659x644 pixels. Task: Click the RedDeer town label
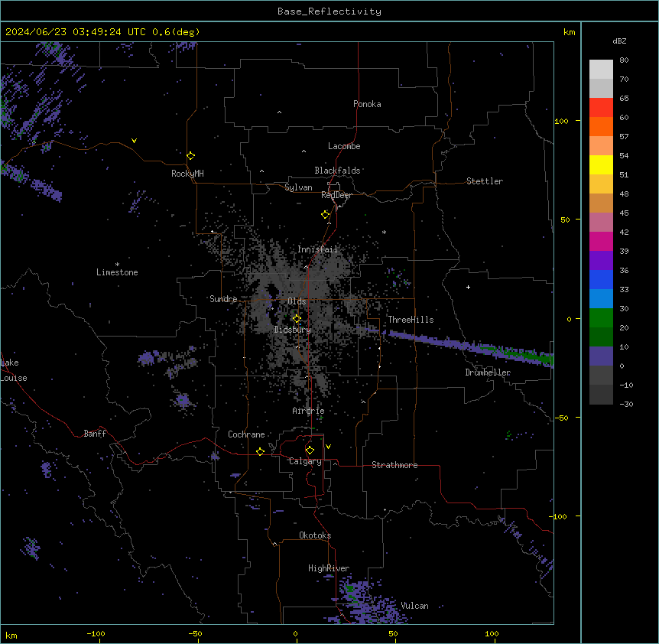click(x=336, y=195)
